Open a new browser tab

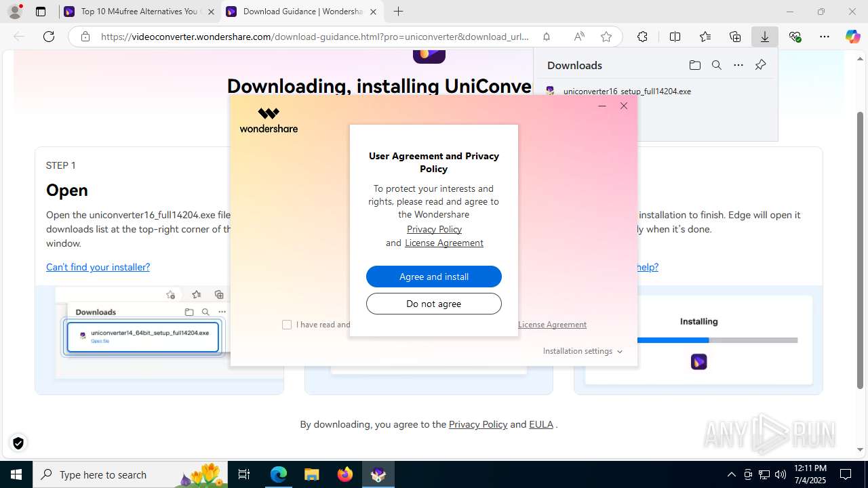coord(399,12)
